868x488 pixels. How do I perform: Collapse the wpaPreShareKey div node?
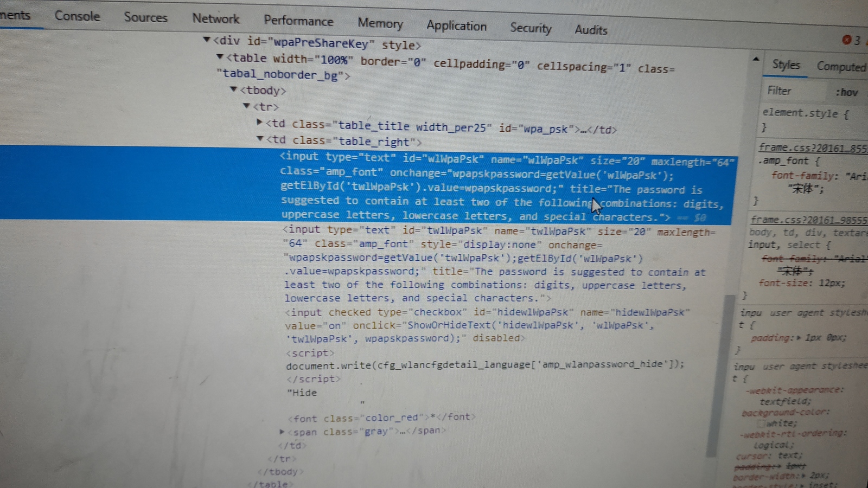click(206, 40)
